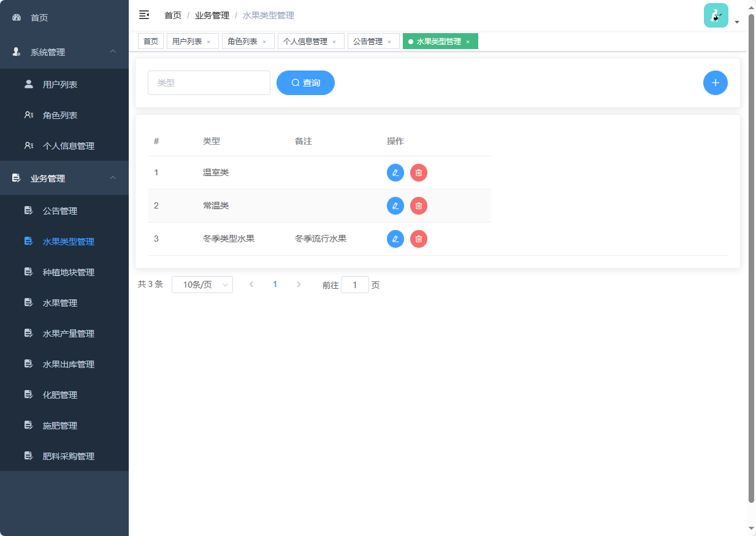Viewport: 756px width, 536px height.
Task: Click the edit icon for 温室类 row
Action: pyautogui.click(x=395, y=172)
